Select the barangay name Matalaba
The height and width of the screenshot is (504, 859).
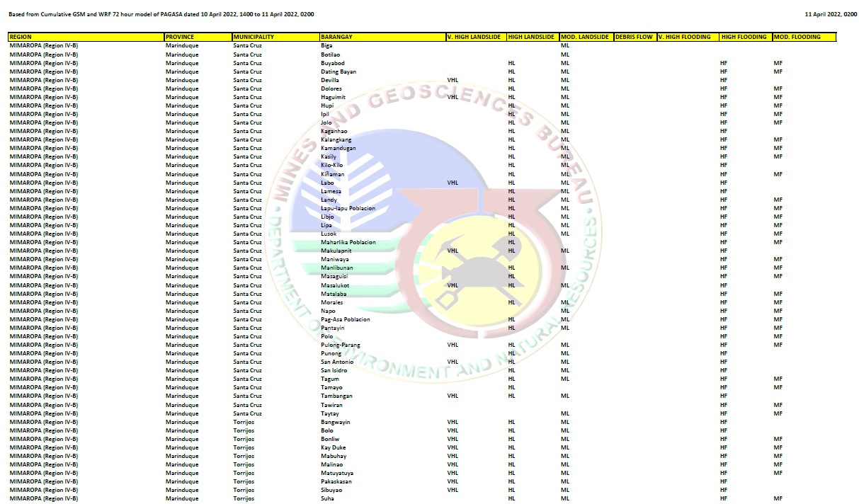334,294
